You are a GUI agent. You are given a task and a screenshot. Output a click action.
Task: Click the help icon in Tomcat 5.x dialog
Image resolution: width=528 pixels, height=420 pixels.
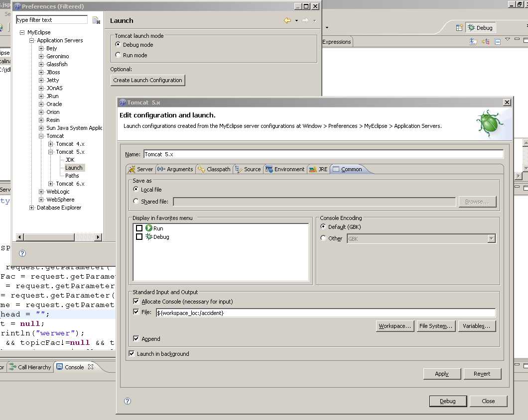click(128, 401)
